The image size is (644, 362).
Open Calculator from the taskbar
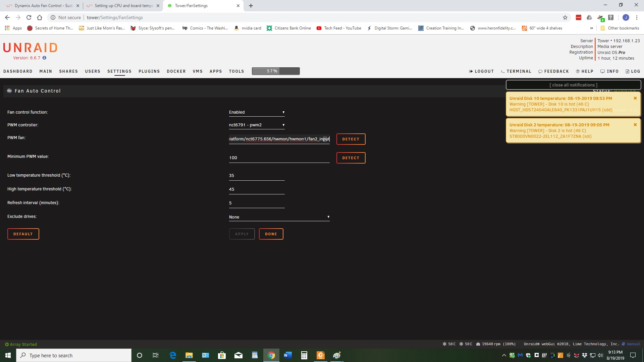[304, 355]
